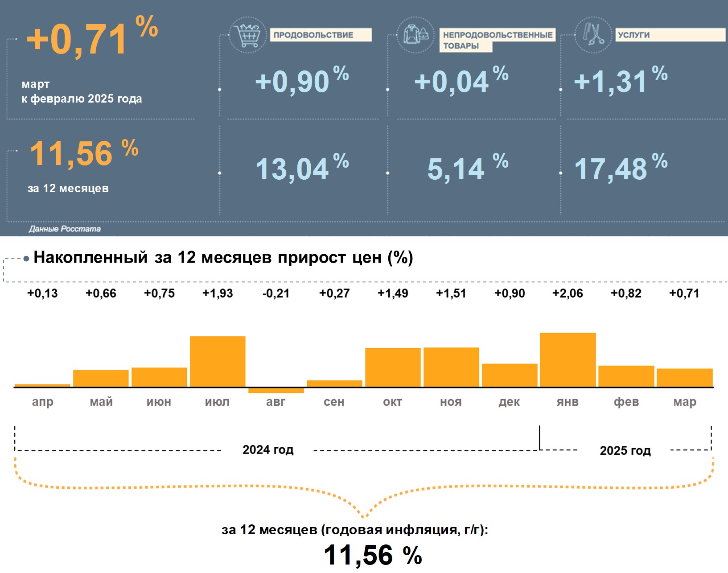
Task: Click the '2024 год' period label
Action: point(268,449)
